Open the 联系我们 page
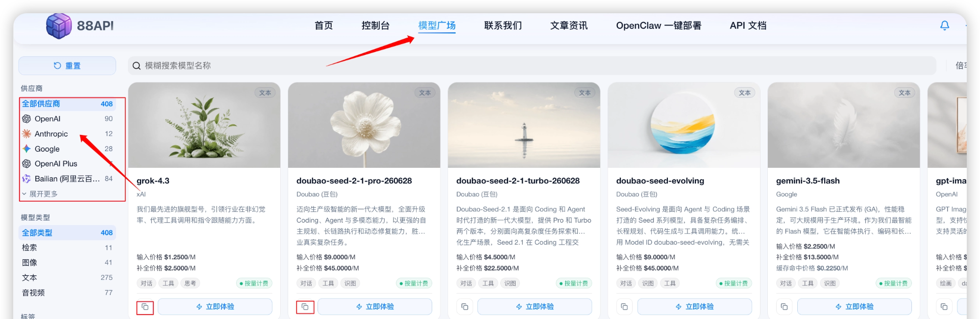 503,25
